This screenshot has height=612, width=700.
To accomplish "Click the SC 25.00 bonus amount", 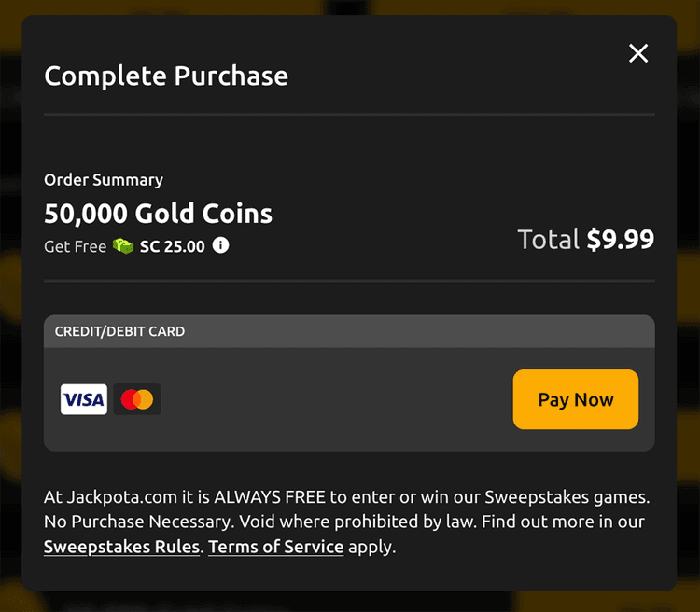I will pos(173,246).
